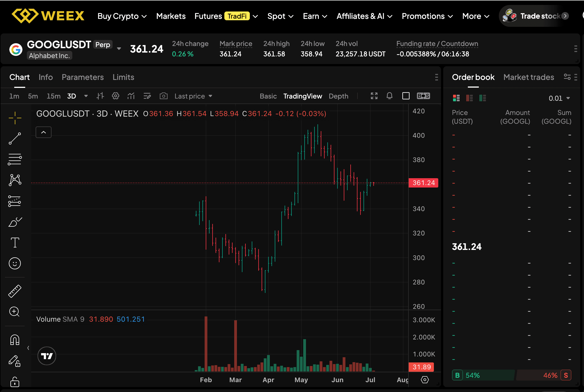Image resolution: width=584 pixels, height=392 pixels.
Task: Open the time interval dropdown arrow
Action: coord(86,96)
